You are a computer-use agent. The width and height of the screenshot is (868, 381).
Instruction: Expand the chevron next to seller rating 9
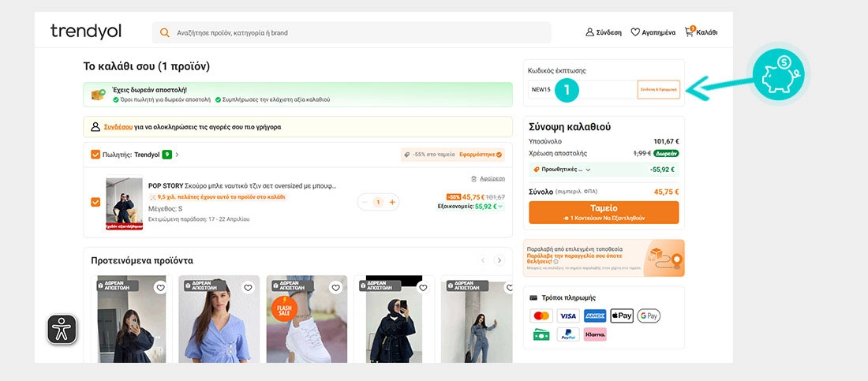[177, 155]
